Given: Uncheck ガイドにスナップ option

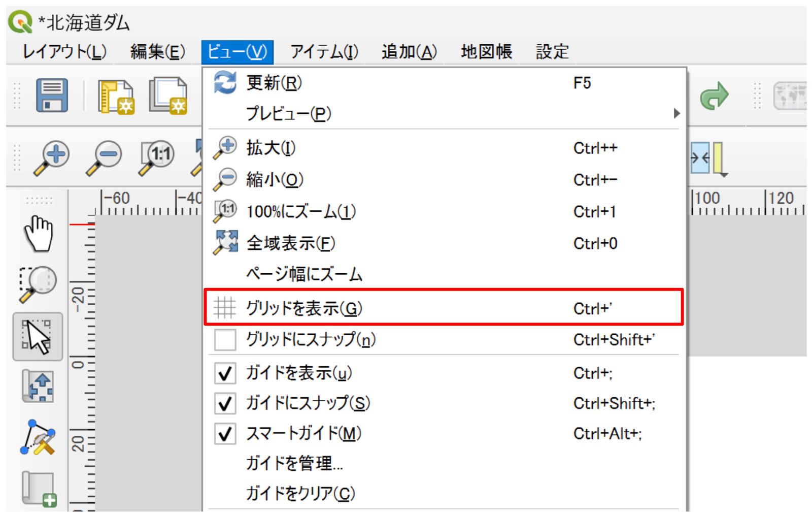Looking at the screenshot, I should [x=225, y=404].
